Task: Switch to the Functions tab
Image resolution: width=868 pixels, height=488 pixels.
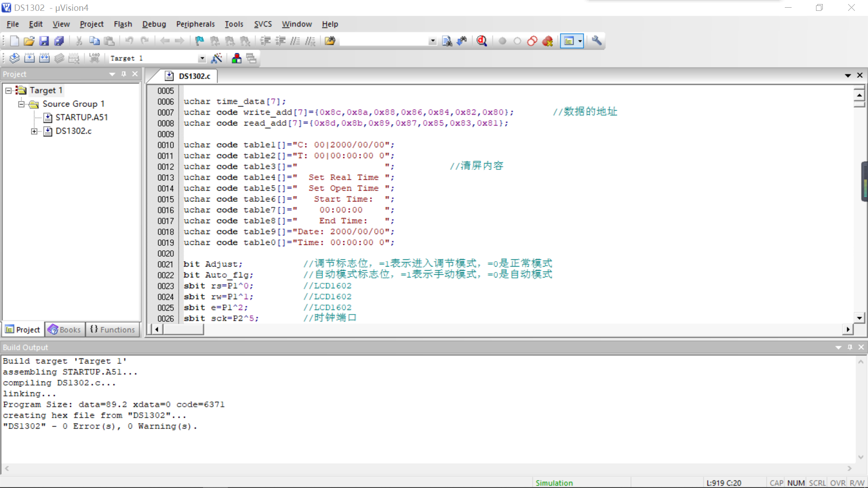Action: [113, 329]
